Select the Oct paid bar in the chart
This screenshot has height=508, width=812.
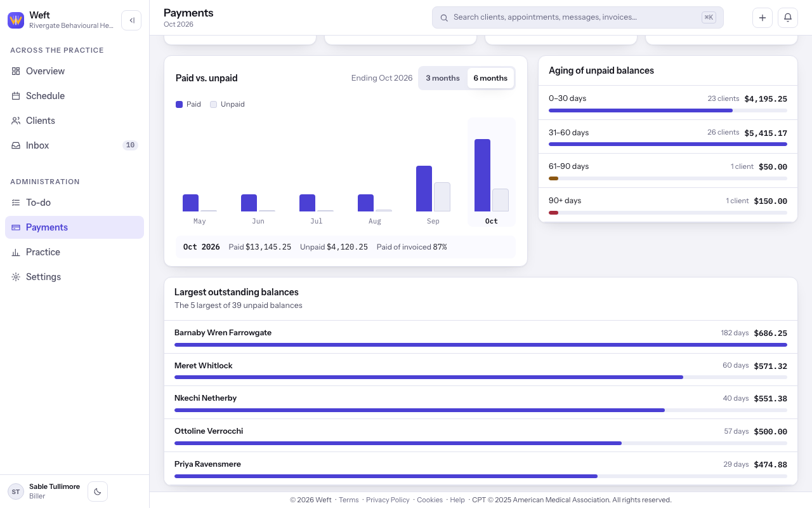[482, 175]
